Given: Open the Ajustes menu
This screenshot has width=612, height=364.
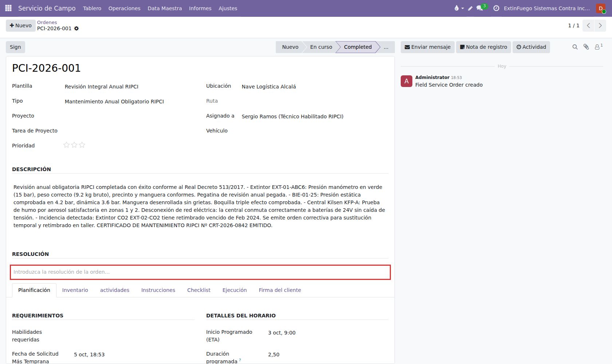Looking at the screenshot, I should [x=228, y=8].
